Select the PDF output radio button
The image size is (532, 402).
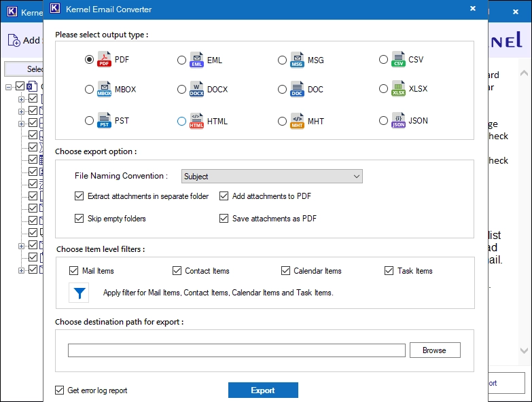(x=89, y=60)
